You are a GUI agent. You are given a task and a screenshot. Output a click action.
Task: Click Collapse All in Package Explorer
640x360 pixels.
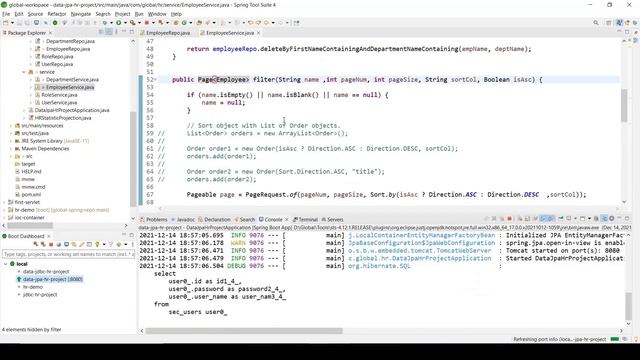[x=101, y=32]
